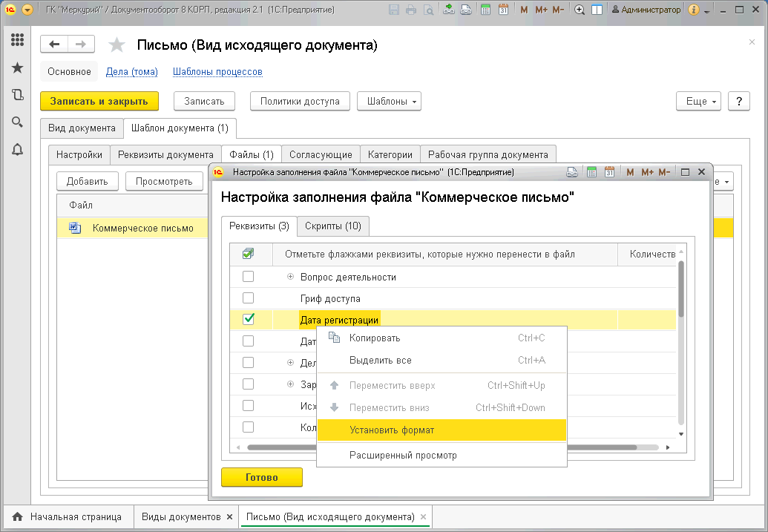Choose Установить формат in context menu
The height and width of the screenshot is (532, 768).
tap(442, 430)
